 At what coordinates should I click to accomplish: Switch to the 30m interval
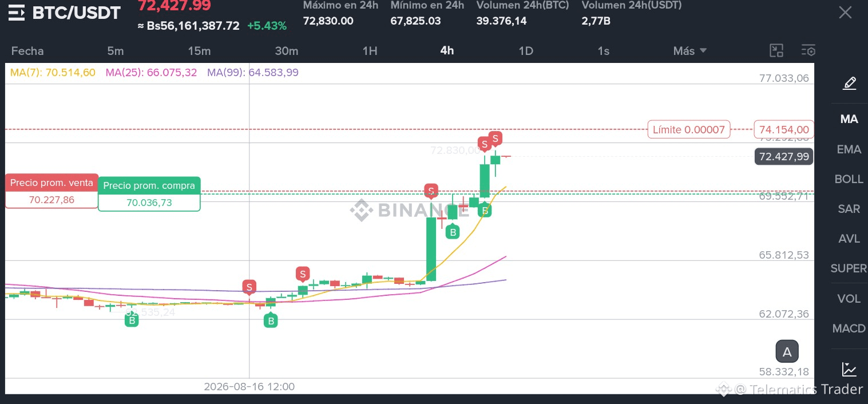[x=287, y=51]
